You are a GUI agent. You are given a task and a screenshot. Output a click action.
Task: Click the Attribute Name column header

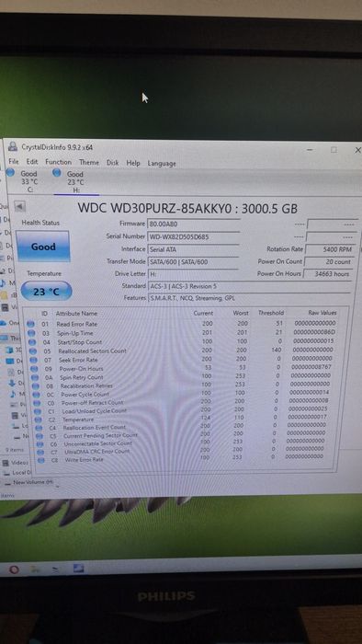tap(76, 314)
